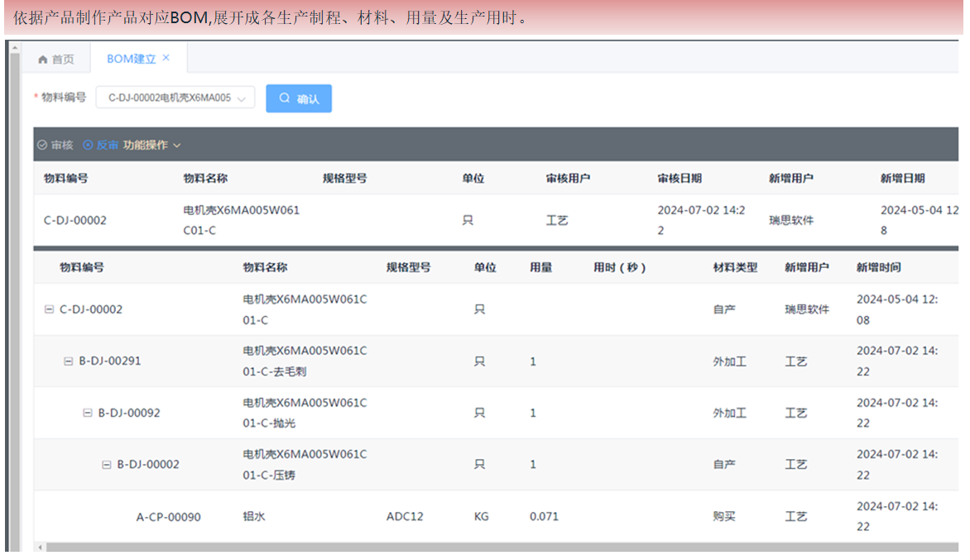
Task: Click the 材料类型 column header
Action: pos(735,268)
